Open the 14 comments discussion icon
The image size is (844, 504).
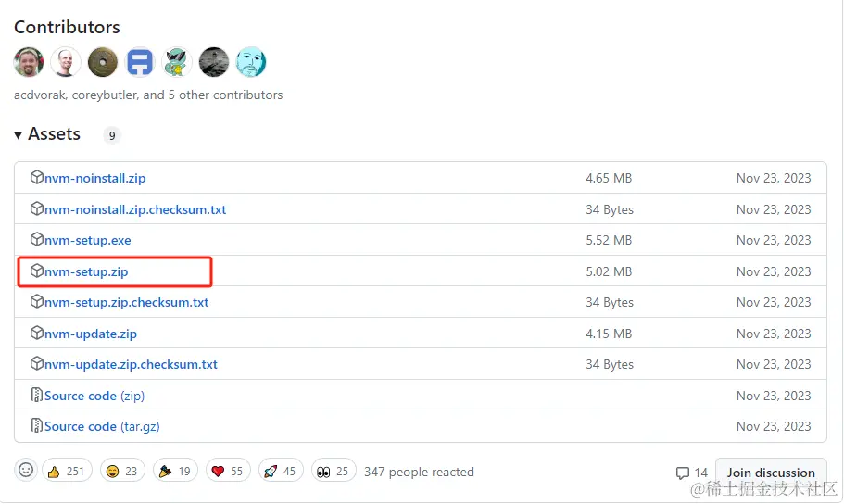683,472
